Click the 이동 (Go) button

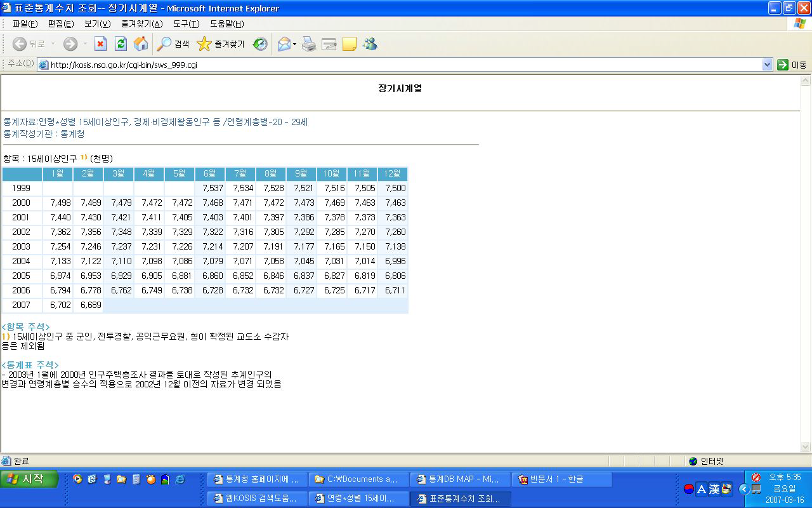792,65
